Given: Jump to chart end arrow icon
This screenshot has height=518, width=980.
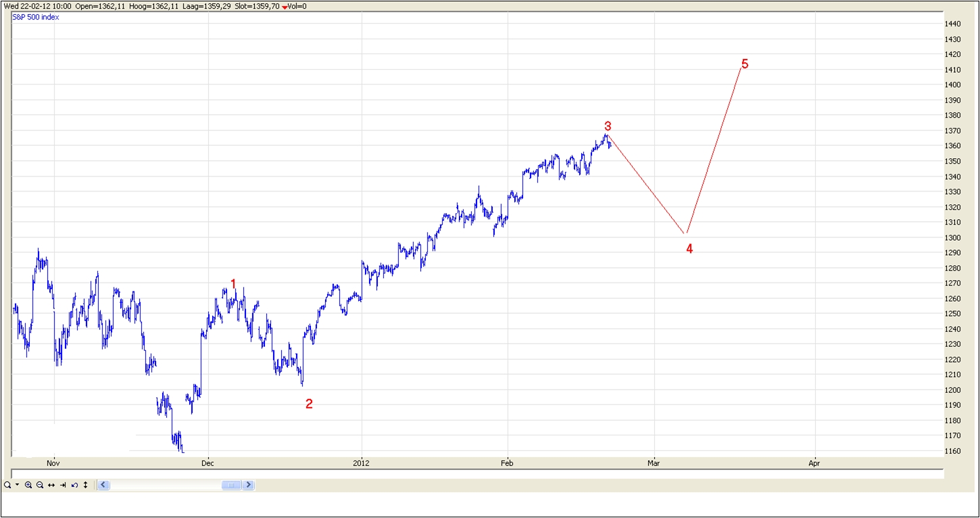Looking at the screenshot, I should click(x=63, y=485).
